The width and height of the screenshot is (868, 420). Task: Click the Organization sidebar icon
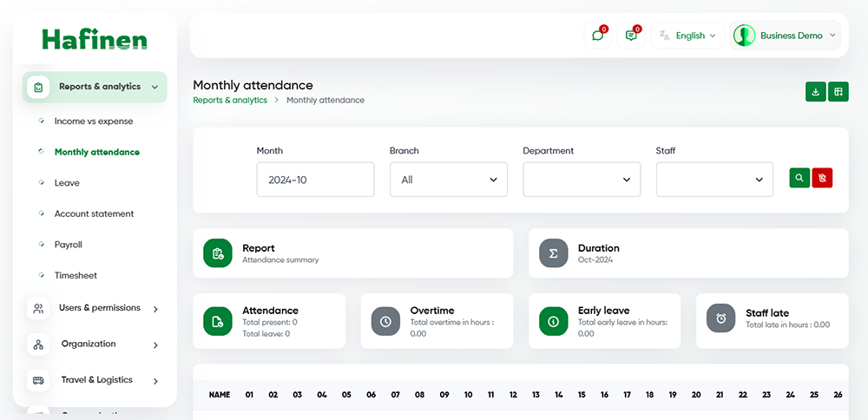point(38,345)
